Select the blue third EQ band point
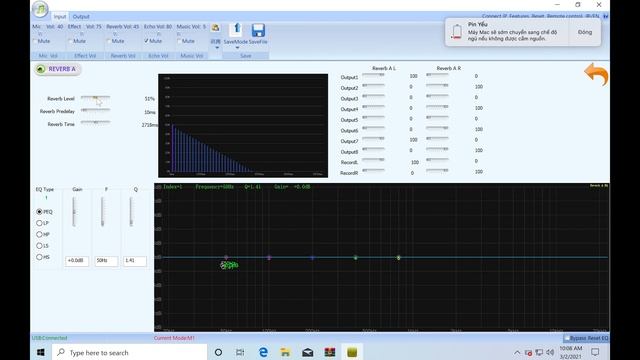Image resolution: width=640 pixels, height=360 pixels. 312,258
